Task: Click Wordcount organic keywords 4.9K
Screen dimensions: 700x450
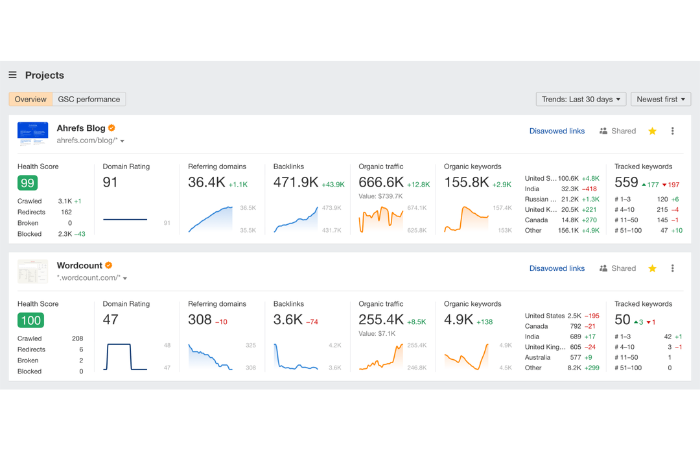Action: pyautogui.click(x=458, y=320)
